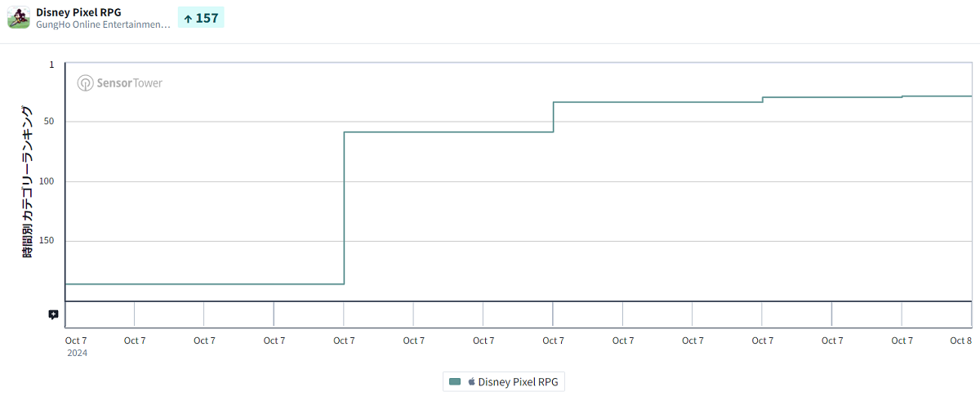Click the Oct 7 2024 first x-axis label

click(76, 340)
